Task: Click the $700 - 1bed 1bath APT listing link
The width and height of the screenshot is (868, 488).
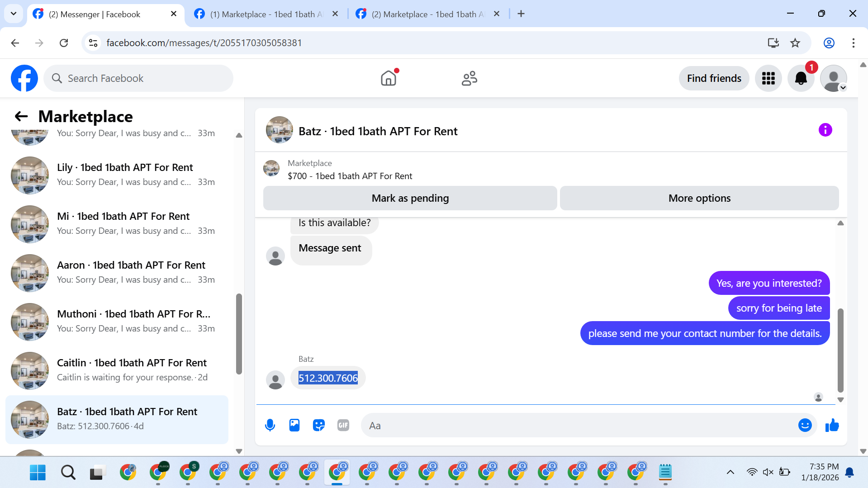Action: click(350, 176)
